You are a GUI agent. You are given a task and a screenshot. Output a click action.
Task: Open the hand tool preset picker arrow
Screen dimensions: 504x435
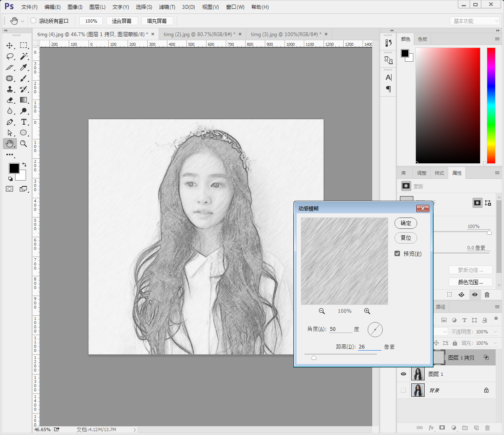[x=22, y=21]
